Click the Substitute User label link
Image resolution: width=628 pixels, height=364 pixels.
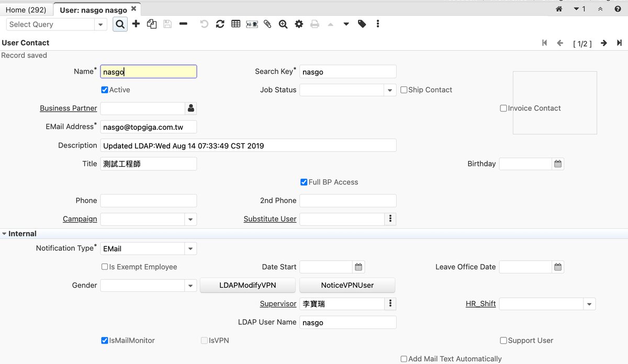pos(270,219)
